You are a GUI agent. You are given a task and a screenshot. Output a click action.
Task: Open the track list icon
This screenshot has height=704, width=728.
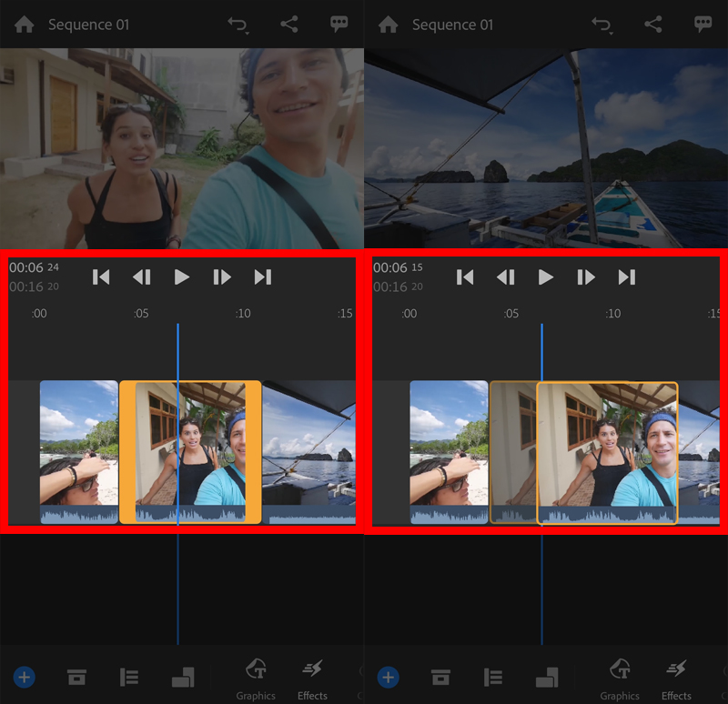click(x=128, y=677)
